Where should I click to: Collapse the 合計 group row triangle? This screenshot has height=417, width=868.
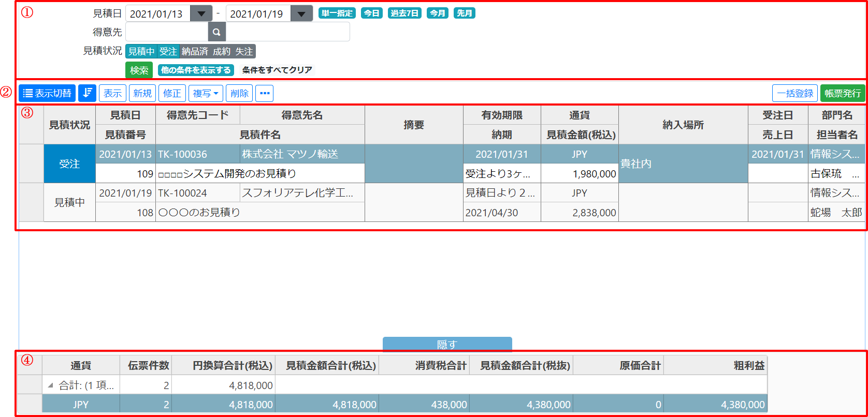click(x=51, y=385)
